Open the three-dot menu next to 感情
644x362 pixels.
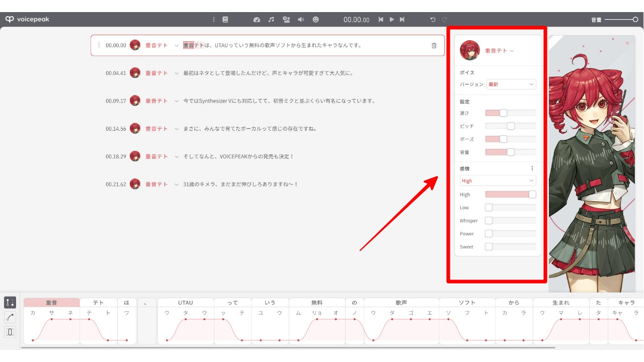coord(532,168)
